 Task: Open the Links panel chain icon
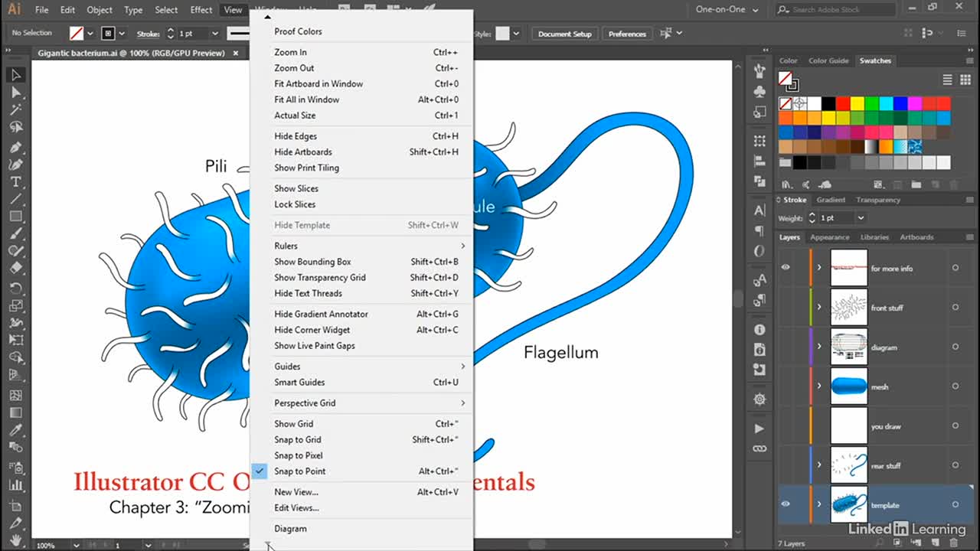(759, 448)
